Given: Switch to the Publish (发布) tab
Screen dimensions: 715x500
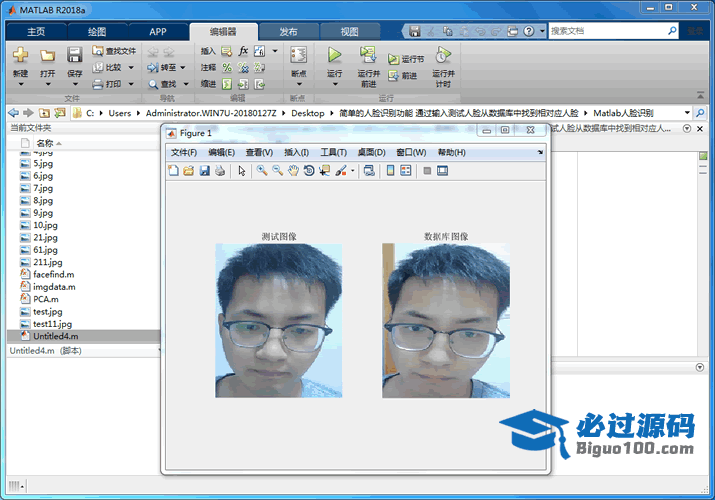Looking at the screenshot, I should point(288,31).
